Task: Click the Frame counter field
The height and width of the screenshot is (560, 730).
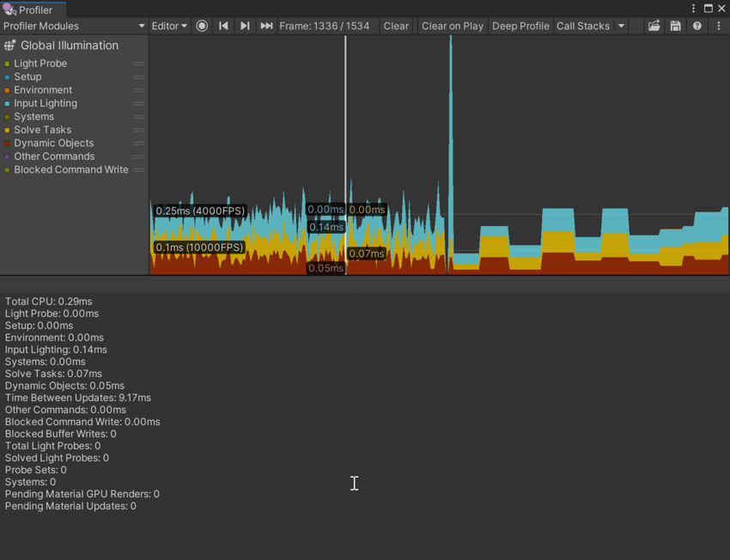Action: pyautogui.click(x=326, y=26)
